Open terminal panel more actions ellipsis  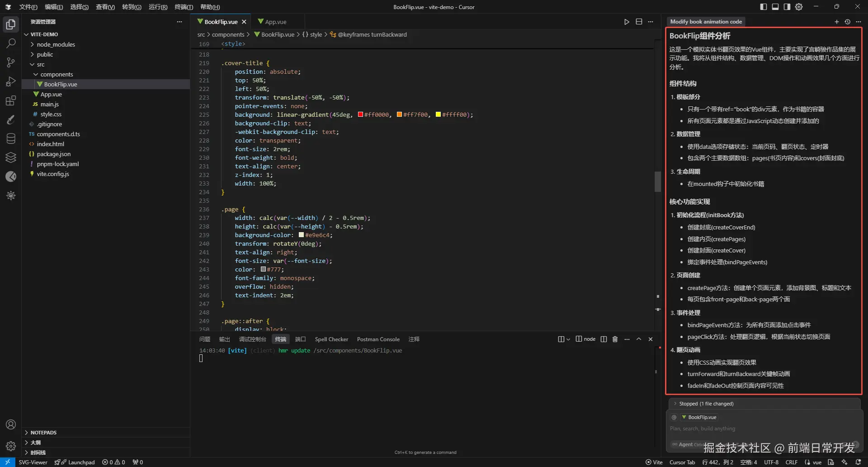[627, 339]
